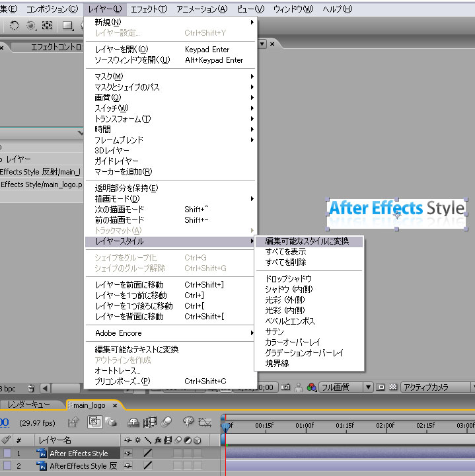The image size is (475, 476).
Task: Open the RGB channel display icon
Action: pyautogui.click(x=312, y=387)
